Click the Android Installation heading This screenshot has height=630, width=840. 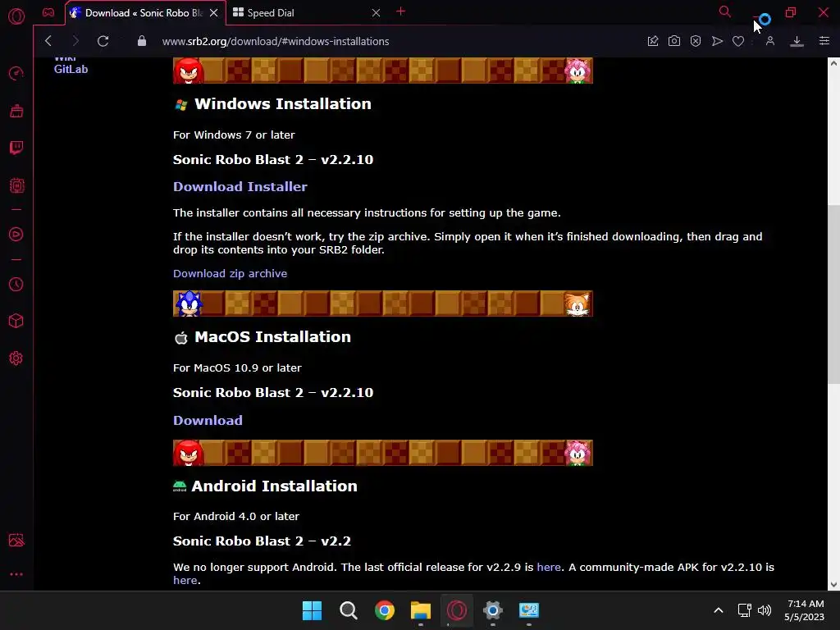click(x=274, y=486)
